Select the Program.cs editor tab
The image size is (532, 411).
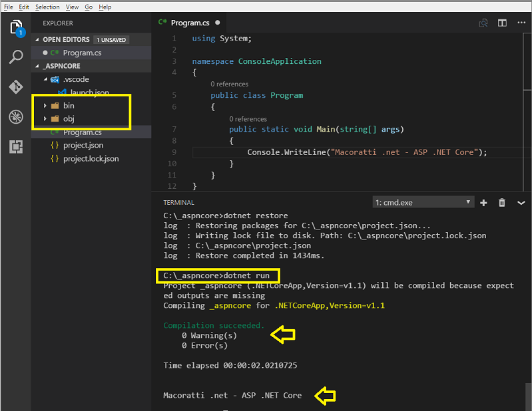189,23
